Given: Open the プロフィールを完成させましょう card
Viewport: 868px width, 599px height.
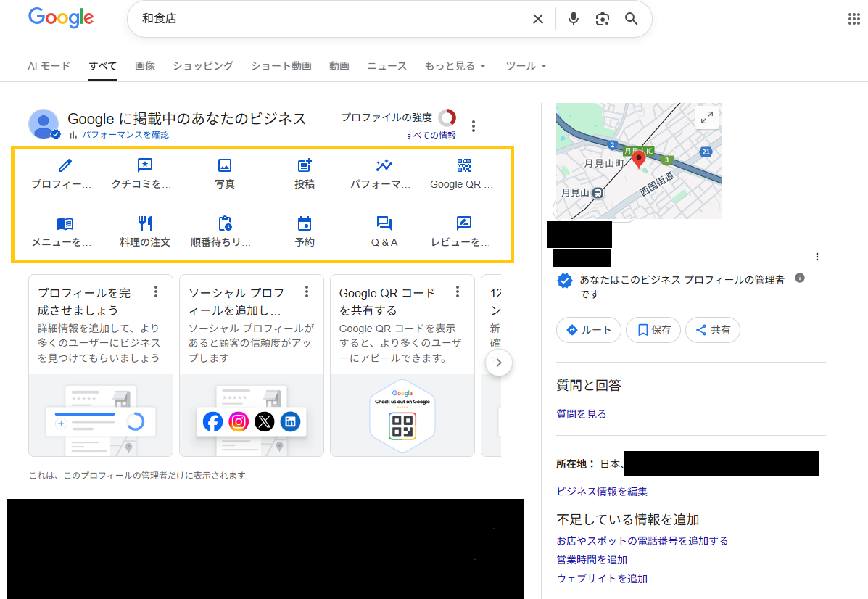Looking at the screenshot, I should point(101,365).
